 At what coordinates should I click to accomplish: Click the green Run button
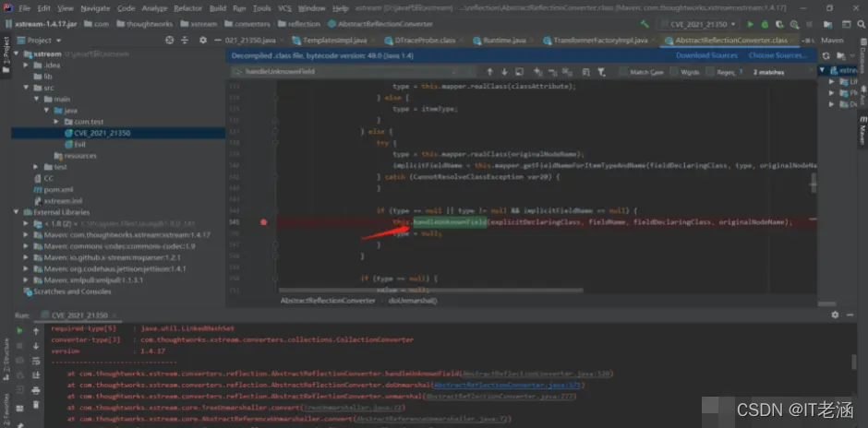click(750, 24)
